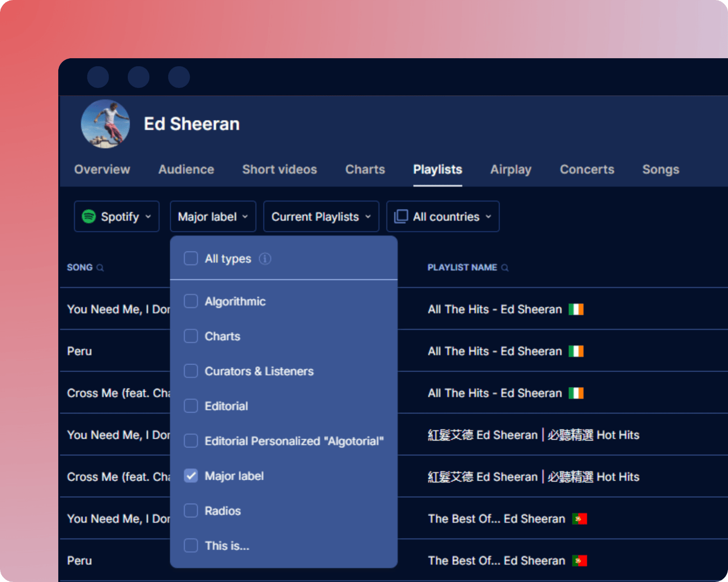Go to the Songs tab
Image resolution: width=728 pixels, height=582 pixels.
point(661,169)
